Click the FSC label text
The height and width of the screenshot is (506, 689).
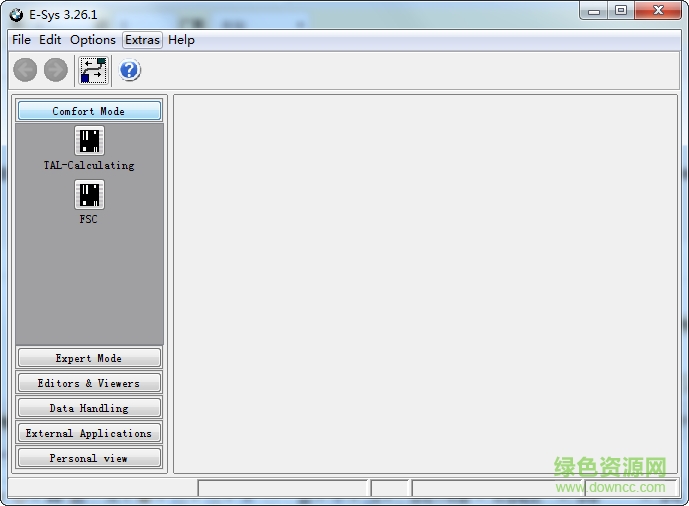pos(88,219)
